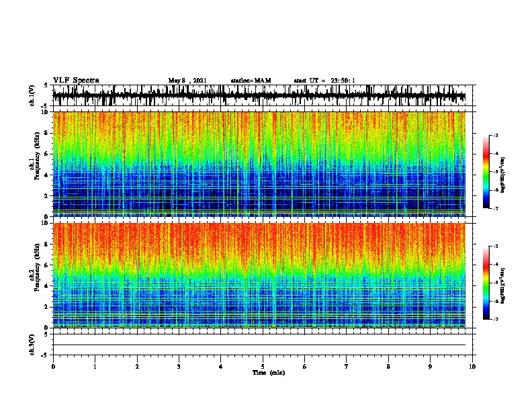The image size is (532, 411).
Task: Click the '-3' tick on the ch.2 colorbar
Action: pos(495,246)
